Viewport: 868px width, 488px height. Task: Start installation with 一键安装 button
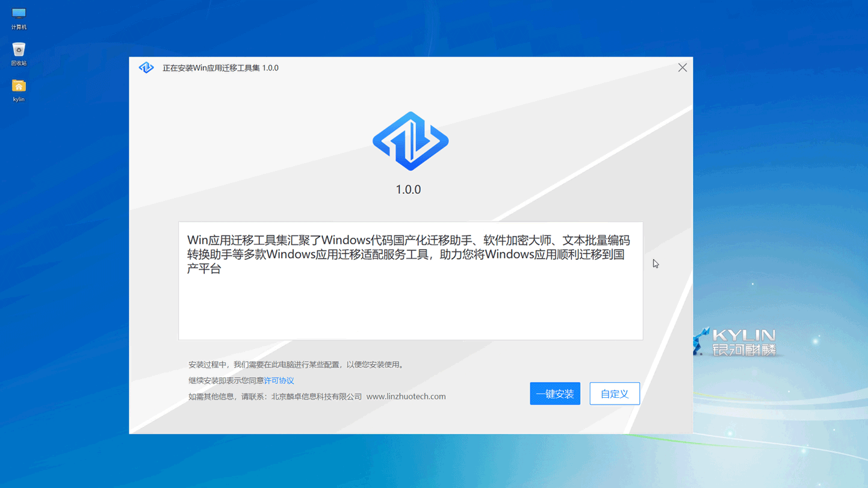tap(555, 394)
